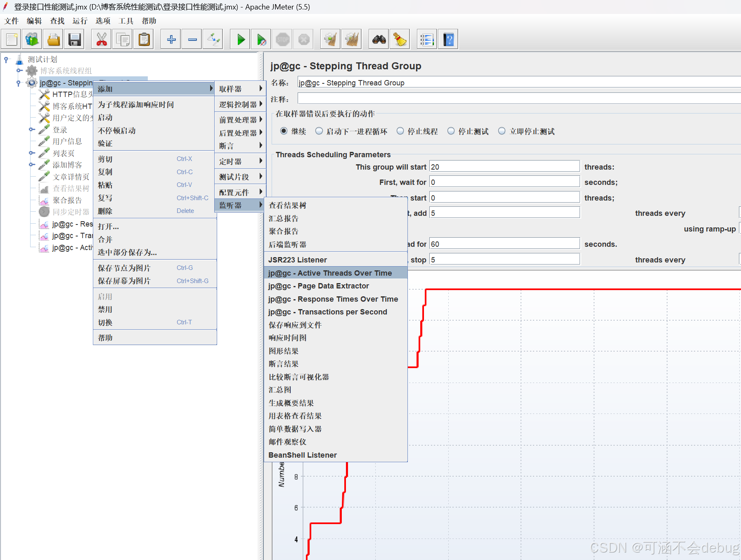741x560 pixels.
Task: Choose 删除 from the context menu
Action: point(155,211)
